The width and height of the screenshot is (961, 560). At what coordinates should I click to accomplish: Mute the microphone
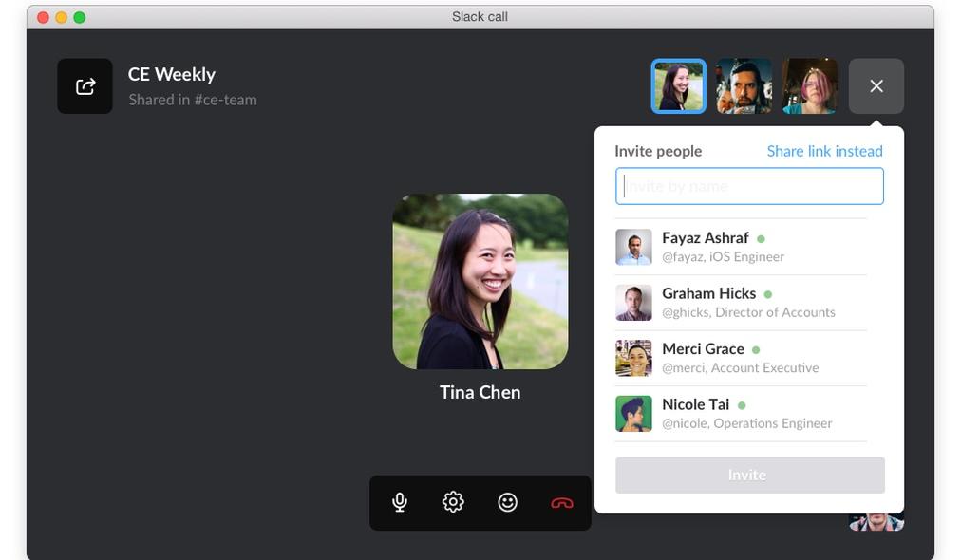click(x=399, y=501)
